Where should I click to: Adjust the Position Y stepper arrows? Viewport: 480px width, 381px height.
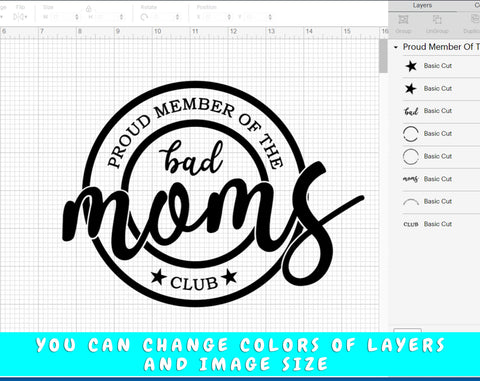tap(270, 17)
